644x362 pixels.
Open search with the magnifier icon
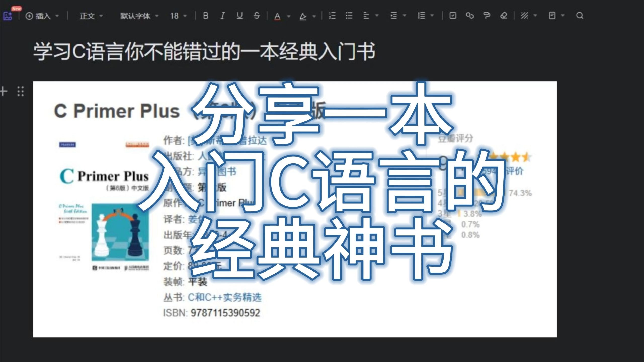point(580,16)
